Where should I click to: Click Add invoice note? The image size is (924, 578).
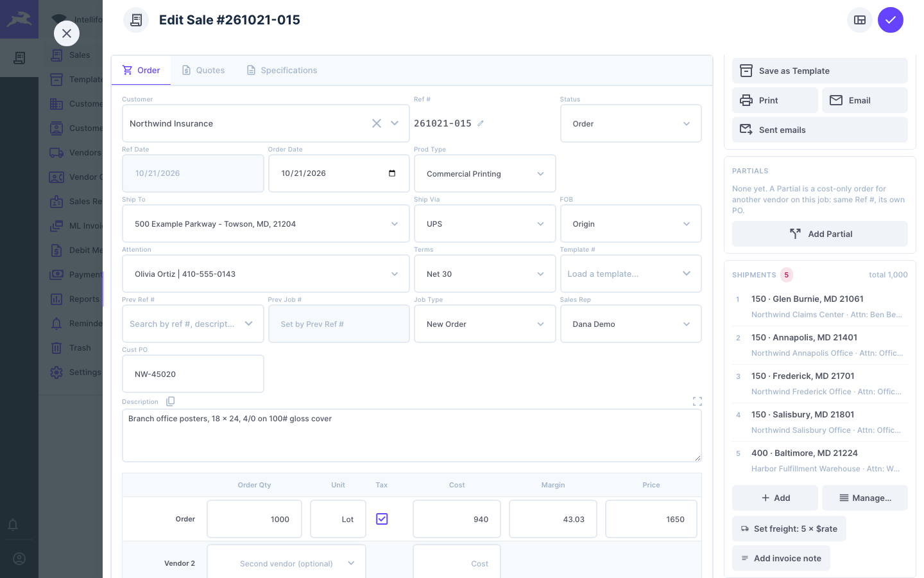pos(781,558)
